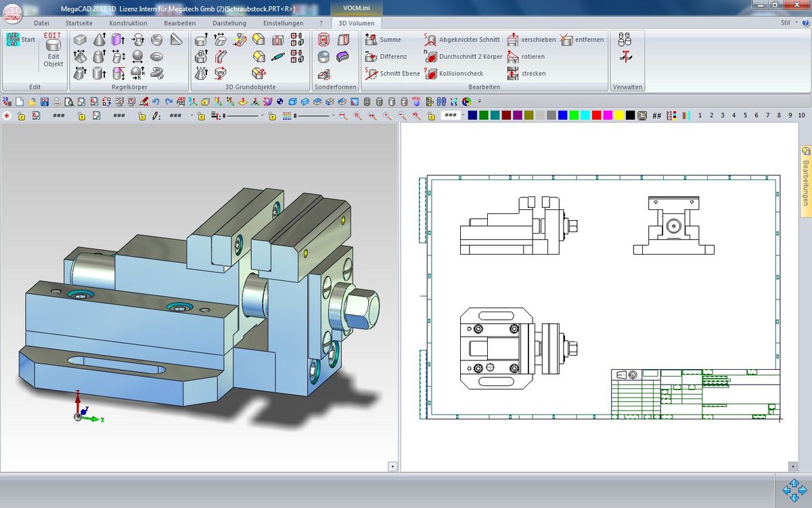Pick the red color swatch
The height and width of the screenshot is (508, 812).
[x=596, y=116]
